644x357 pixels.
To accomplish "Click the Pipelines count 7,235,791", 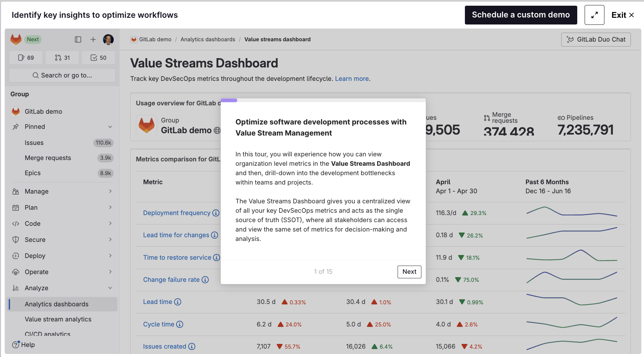I will coord(586,130).
